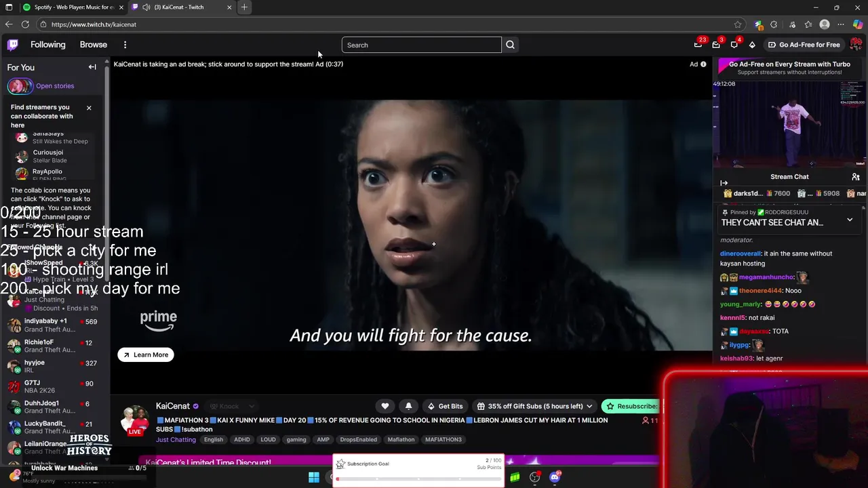Open the browser favorites list icon
The image size is (868, 488).
pos(808,24)
